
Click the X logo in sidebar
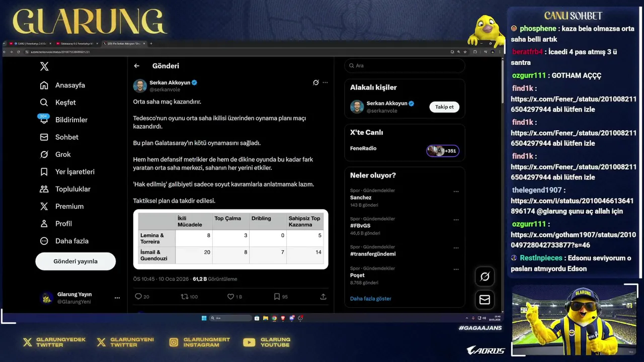click(44, 66)
